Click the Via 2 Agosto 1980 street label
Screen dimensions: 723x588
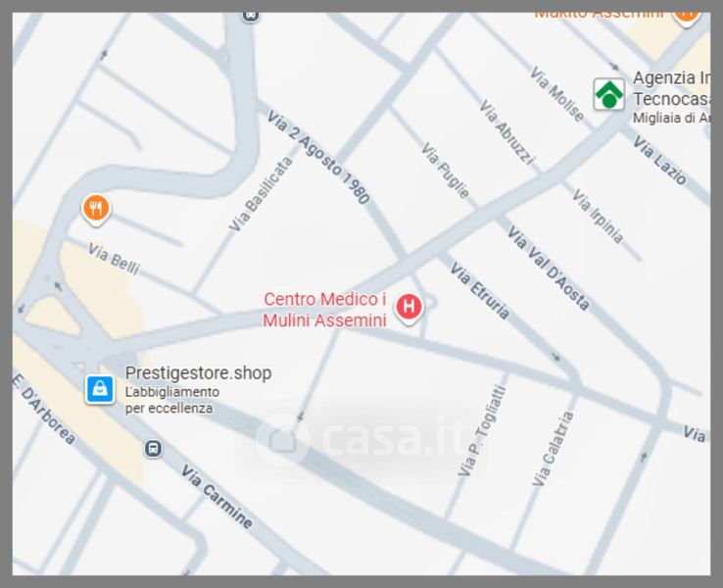(318, 157)
